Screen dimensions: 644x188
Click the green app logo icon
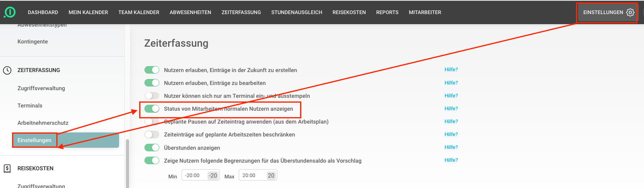(x=10, y=12)
